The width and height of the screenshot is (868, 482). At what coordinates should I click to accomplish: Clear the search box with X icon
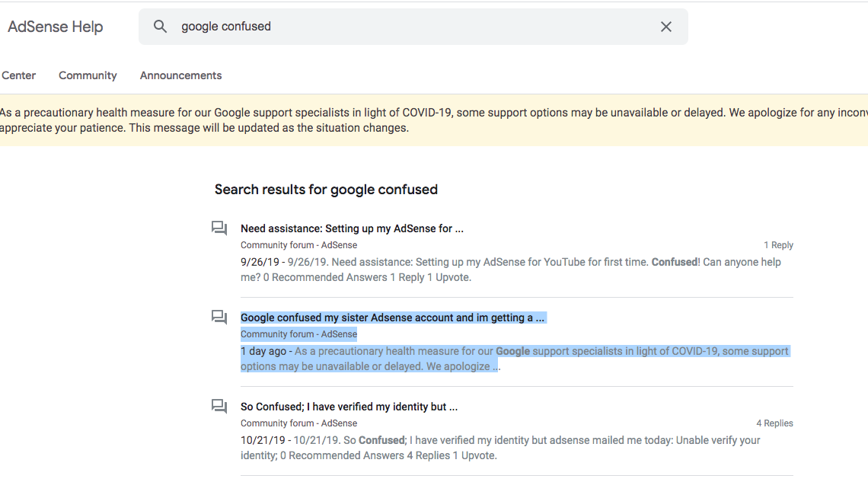click(666, 27)
